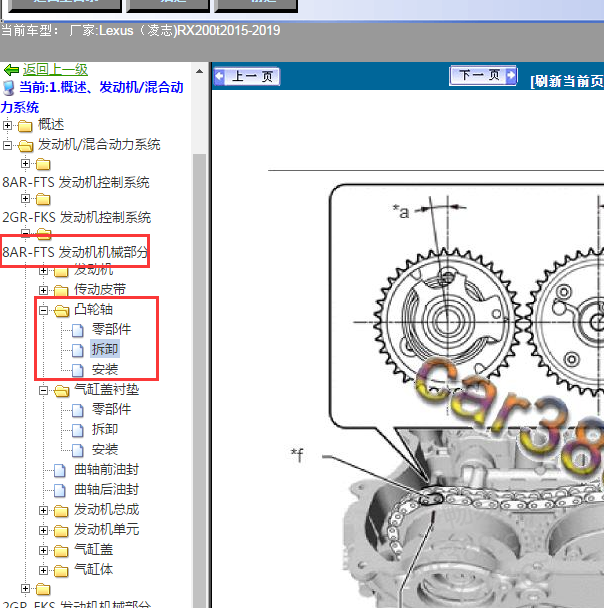Click the 气缸盖衬垫 folder icon
Image resolution: width=604 pixels, height=608 pixels.
tap(61, 390)
